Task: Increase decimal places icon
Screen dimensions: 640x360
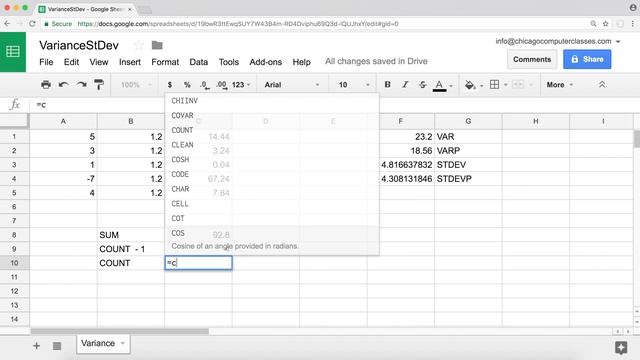Action: pos(222,84)
